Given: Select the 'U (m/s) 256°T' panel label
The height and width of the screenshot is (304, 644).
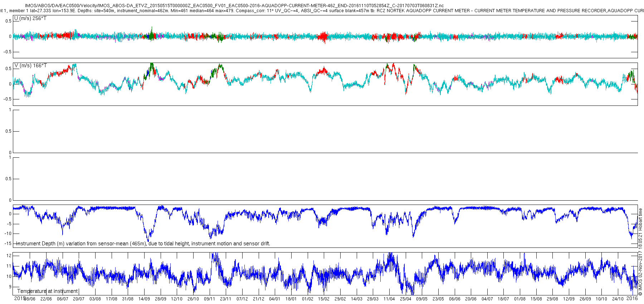Looking at the screenshot, I should coord(30,18).
